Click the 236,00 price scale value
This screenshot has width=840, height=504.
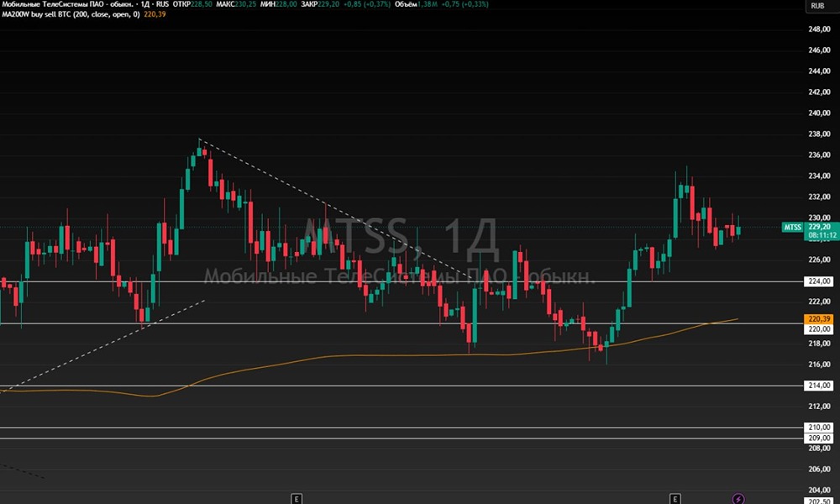pyautogui.click(x=819, y=155)
